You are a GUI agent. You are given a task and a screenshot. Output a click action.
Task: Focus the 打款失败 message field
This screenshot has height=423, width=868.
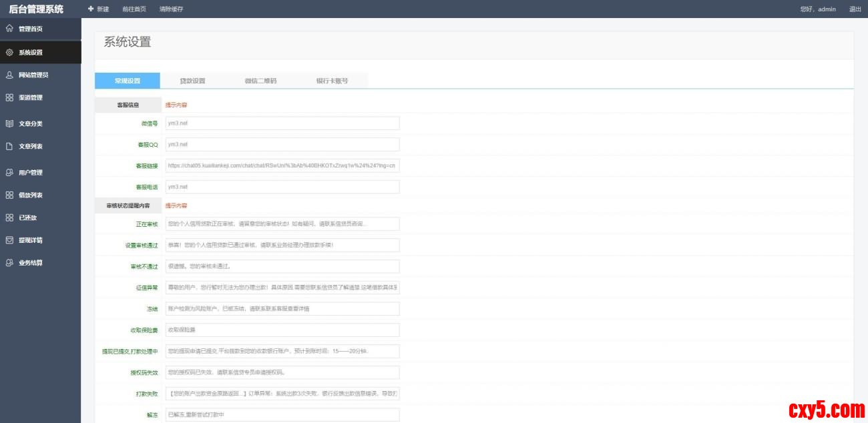pos(282,394)
